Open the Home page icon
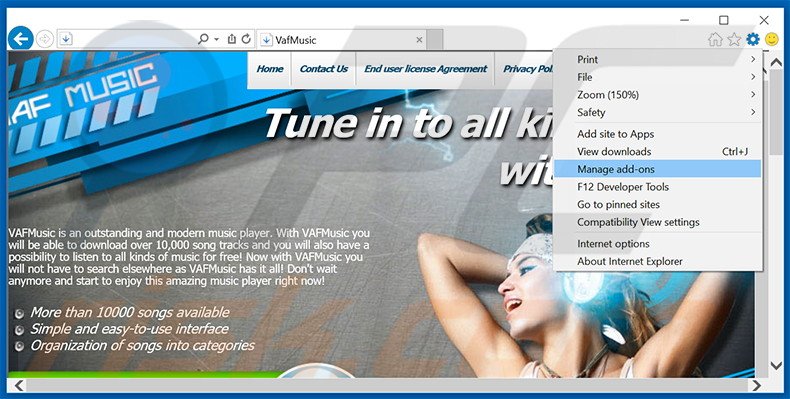The width and height of the screenshot is (790, 399). [715, 39]
